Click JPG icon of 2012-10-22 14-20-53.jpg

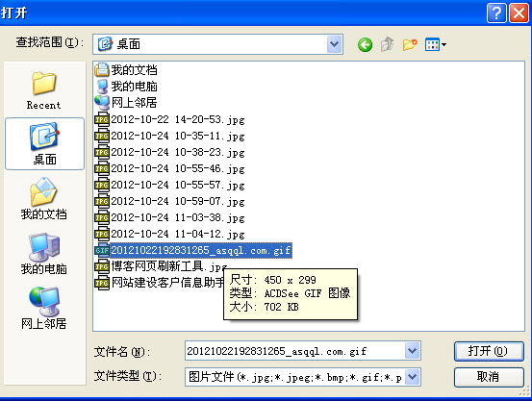click(x=101, y=119)
